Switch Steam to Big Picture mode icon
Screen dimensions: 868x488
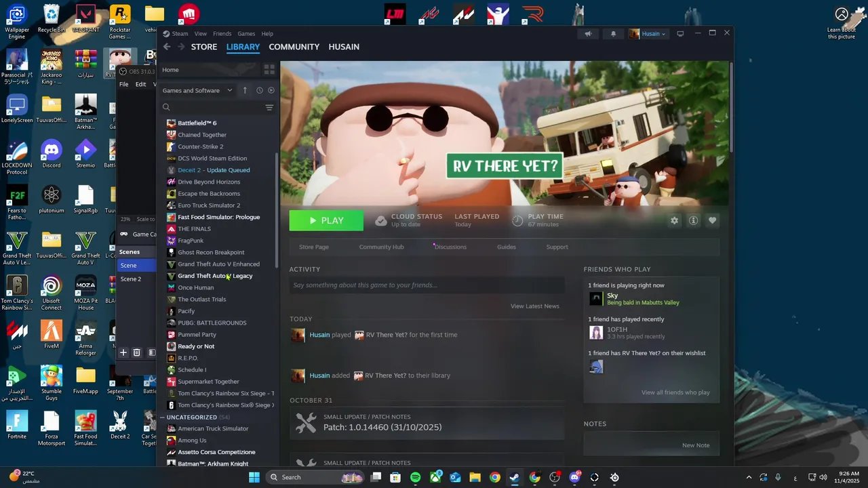(680, 34)
